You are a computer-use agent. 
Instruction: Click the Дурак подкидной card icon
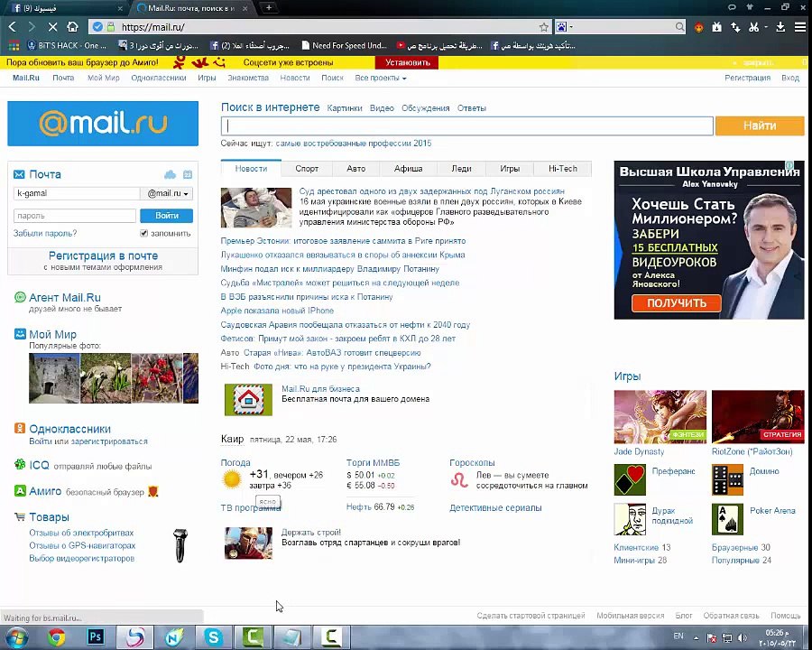click(630, 519)
